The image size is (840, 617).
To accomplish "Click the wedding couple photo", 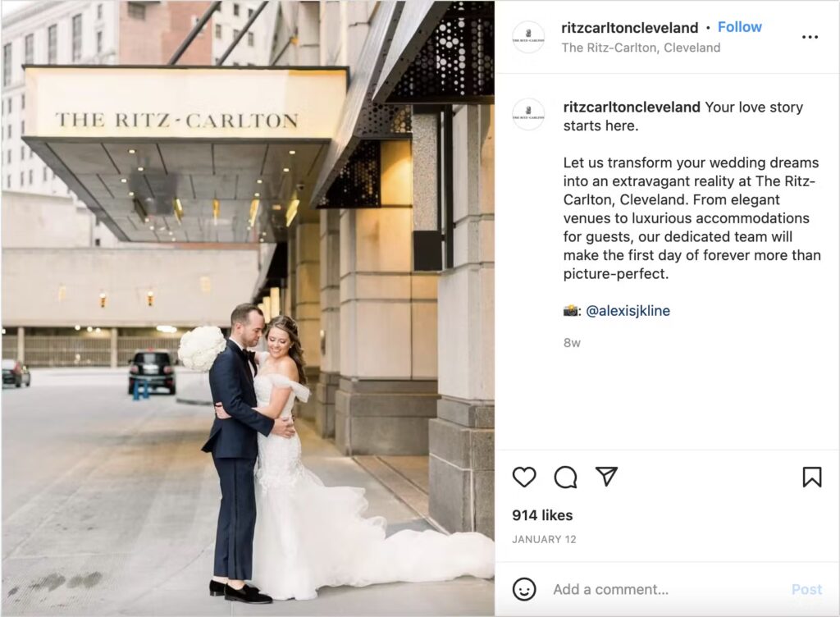I will pyautogui.click(x=248, y=308).
